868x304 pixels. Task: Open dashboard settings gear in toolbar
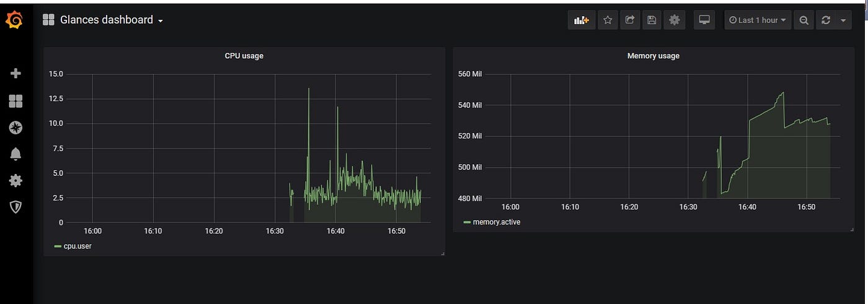(675, 20)
